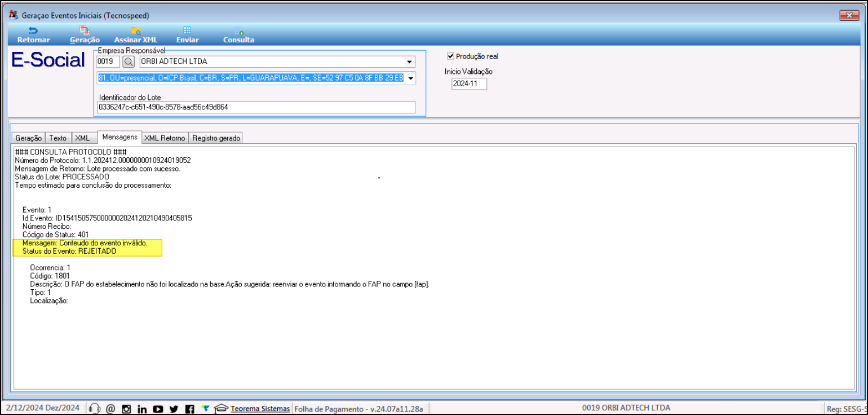Open the XML Retorno tab
The image size is (868, 415).
point(165,138)
